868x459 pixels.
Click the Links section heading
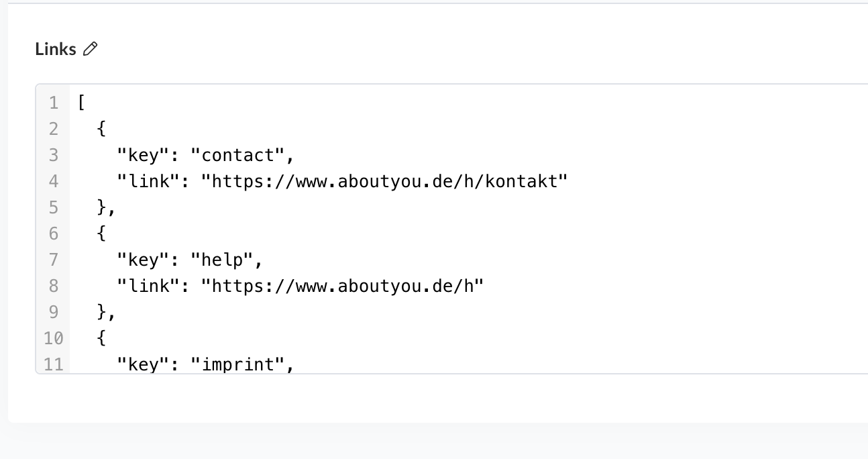(56, 49)
